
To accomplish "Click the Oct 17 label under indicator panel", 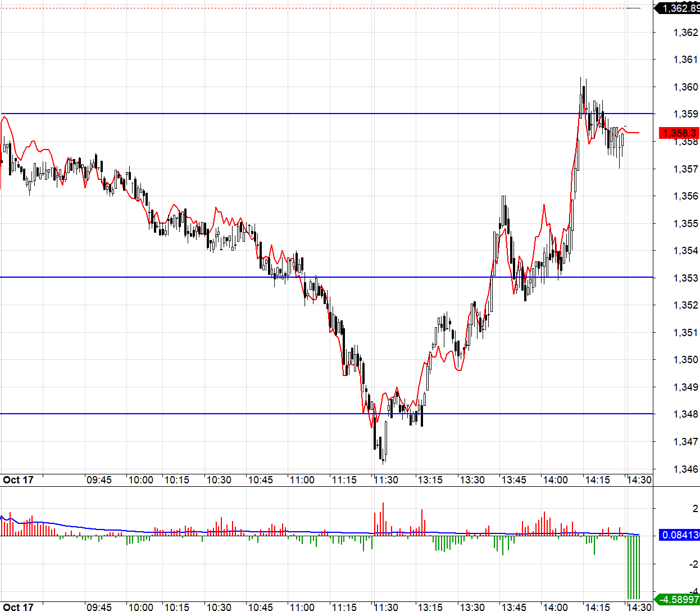I will (18, 607).
